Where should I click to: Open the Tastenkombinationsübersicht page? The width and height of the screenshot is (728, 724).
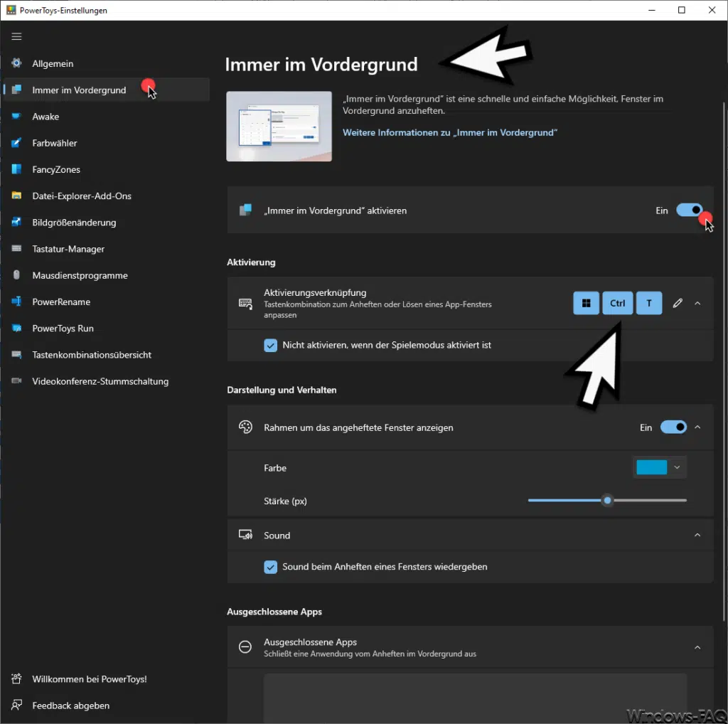pyautogui.click(x=16, y=355)
